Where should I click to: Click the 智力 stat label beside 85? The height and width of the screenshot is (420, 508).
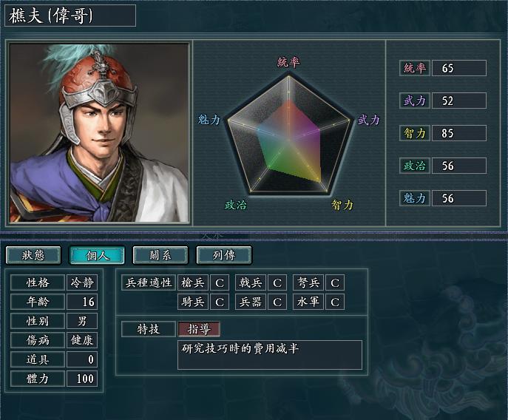pyautogui.click(x=415, y=133)
